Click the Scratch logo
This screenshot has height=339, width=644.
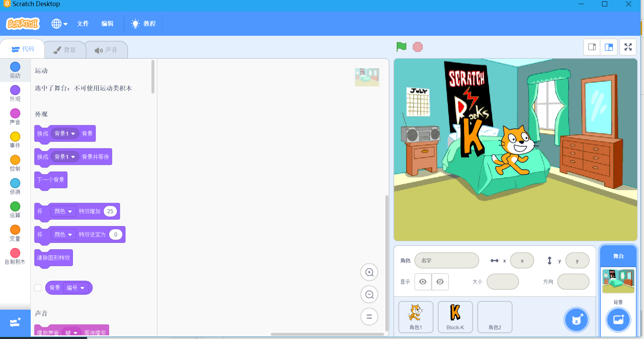click(23, 24)
